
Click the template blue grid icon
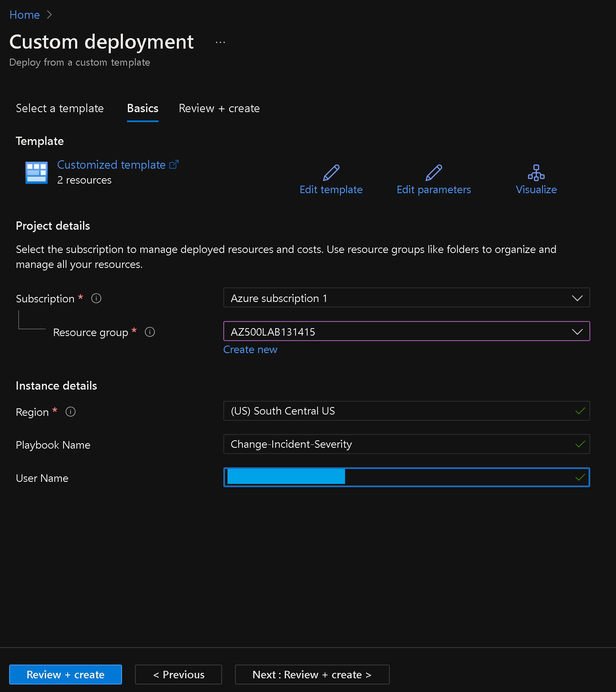click(37, 172)
